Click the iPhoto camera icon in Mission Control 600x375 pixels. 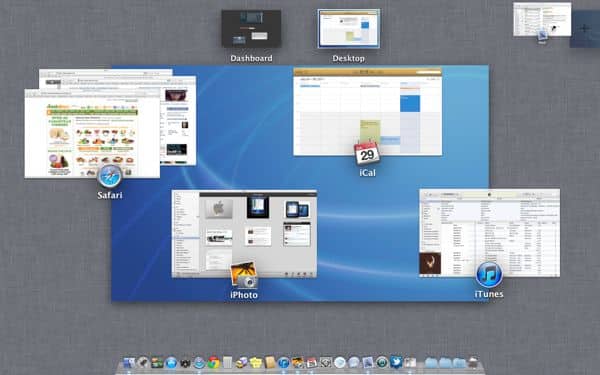coord(244,276)
